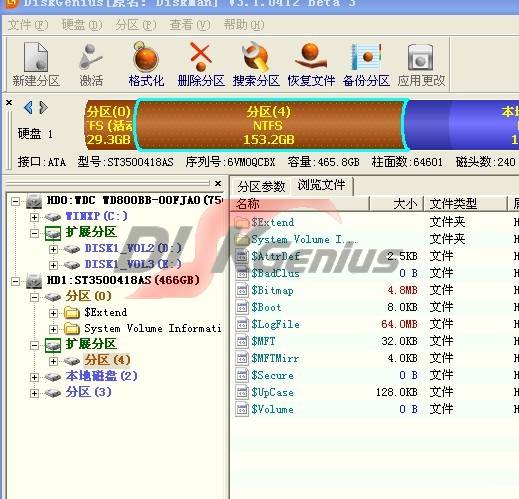
Task: Expand the WINXP (C:) tree node
Action: [34, 217]
